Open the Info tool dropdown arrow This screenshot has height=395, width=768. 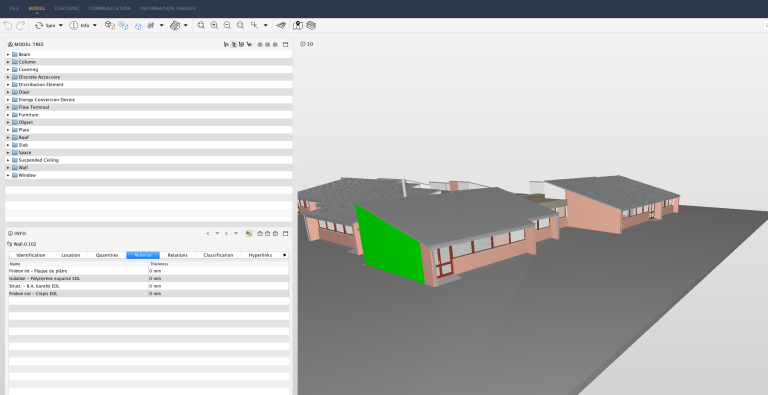(x=95, y=25)
